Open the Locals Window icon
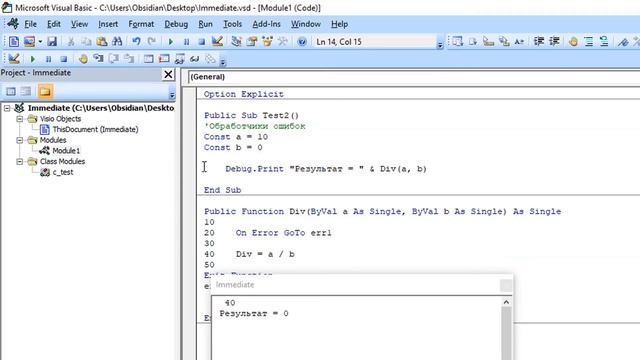 coord(148,59)
